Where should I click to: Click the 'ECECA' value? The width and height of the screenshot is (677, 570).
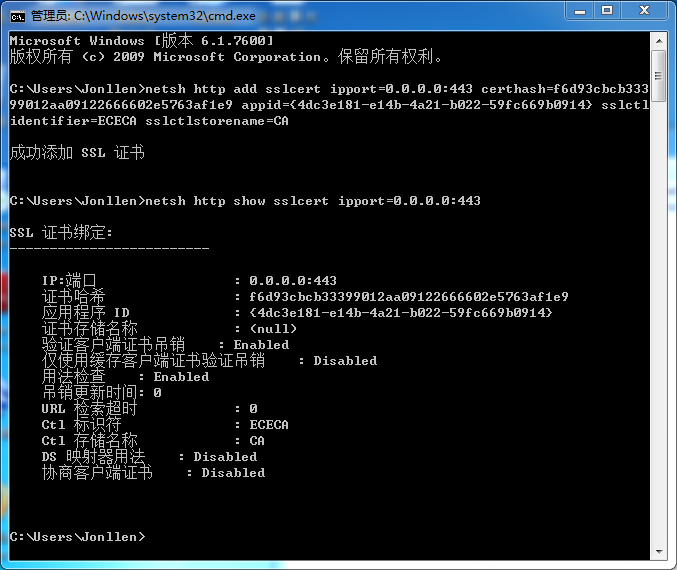click(269, 424)
